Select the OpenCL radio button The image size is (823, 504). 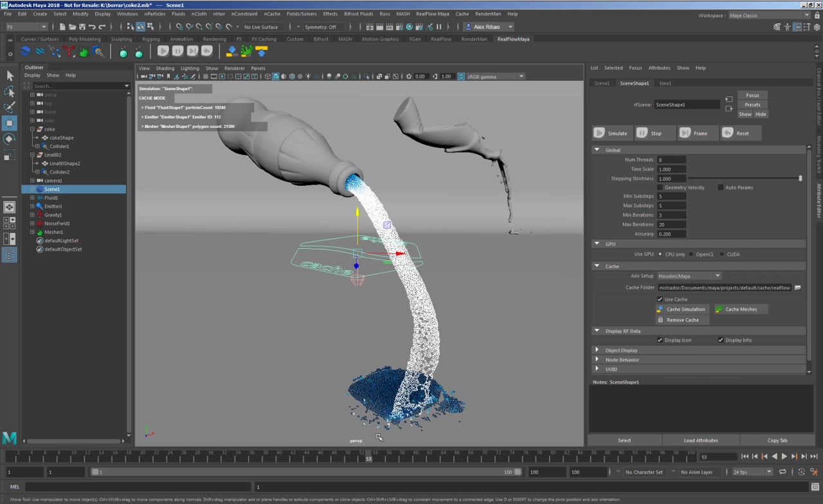point(691,255)
